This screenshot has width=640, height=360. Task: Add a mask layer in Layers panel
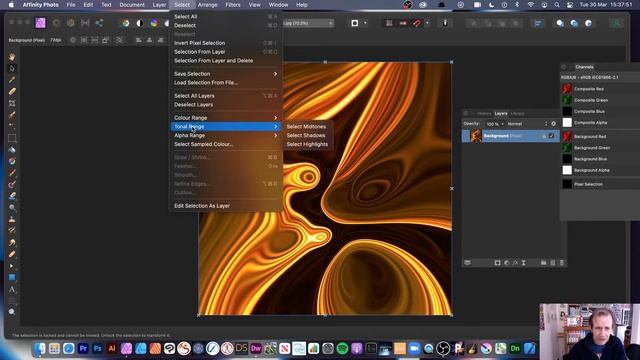(497, 263)
